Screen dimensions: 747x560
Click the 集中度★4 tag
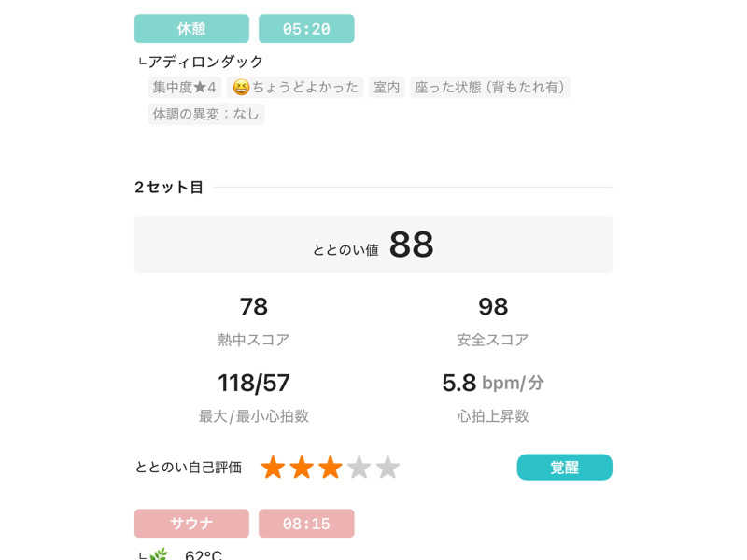(184, 87)
